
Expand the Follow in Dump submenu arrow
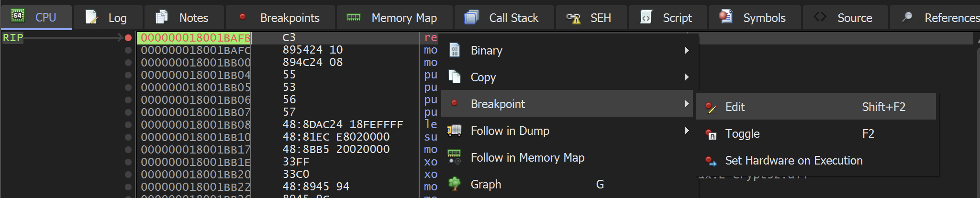pyautogui.click(x=687, y=131)
